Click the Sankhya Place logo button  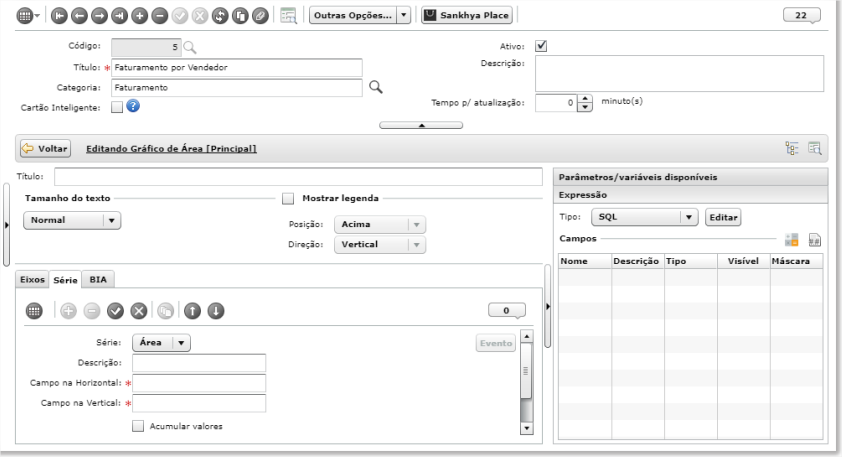pos(467,15)
